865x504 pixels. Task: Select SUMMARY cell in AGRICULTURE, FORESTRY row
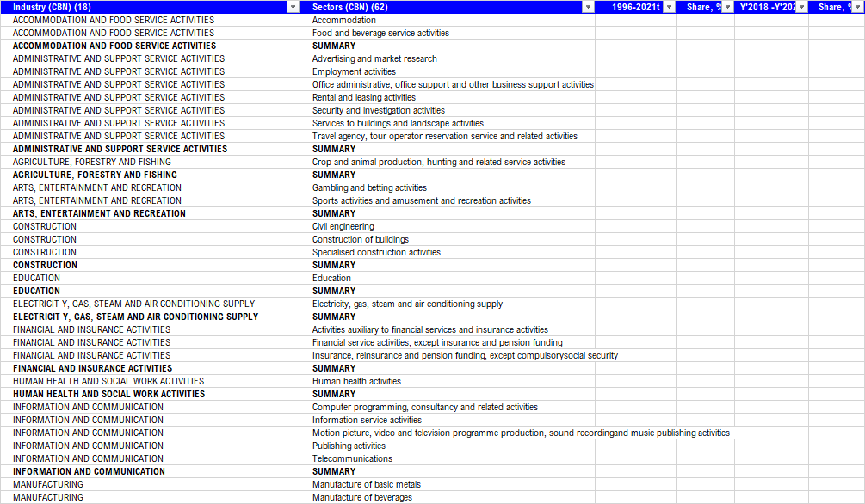[x=448, y=175]
